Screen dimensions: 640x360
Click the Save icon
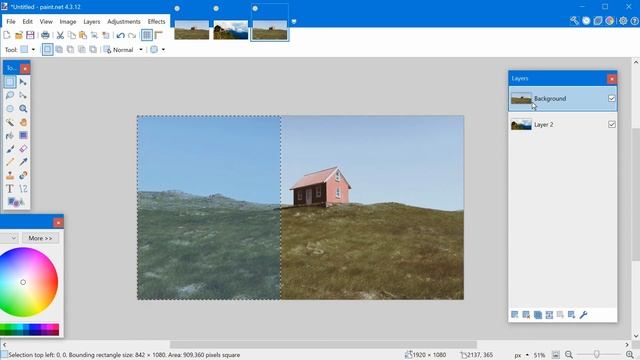pos(30,36)
